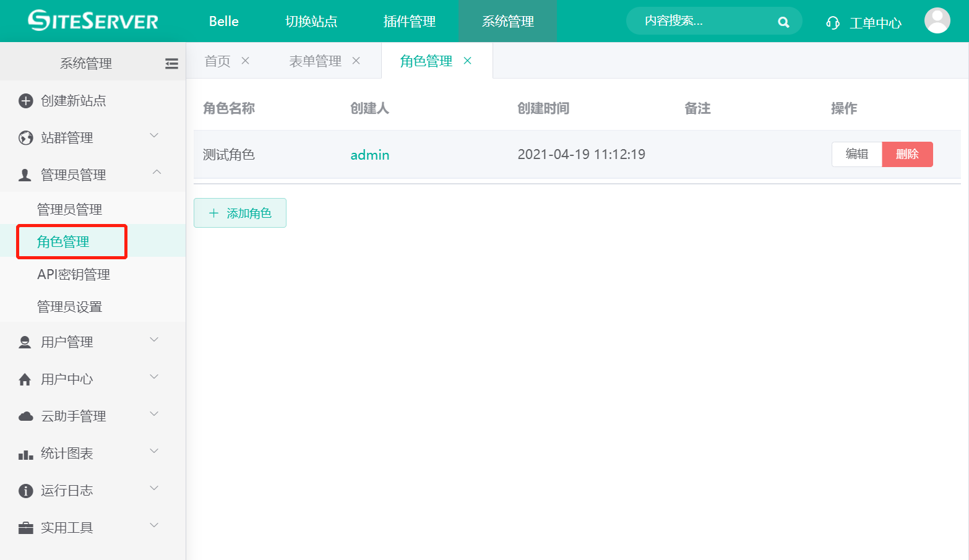969x560 pixels.
Task: Open the 插件管理 top menu
Action: 409,21
